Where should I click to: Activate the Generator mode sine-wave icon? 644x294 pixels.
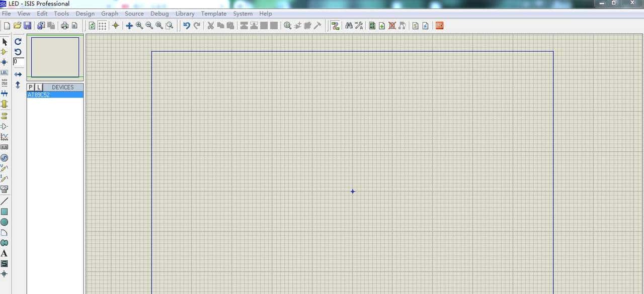(x=5, y=158)
